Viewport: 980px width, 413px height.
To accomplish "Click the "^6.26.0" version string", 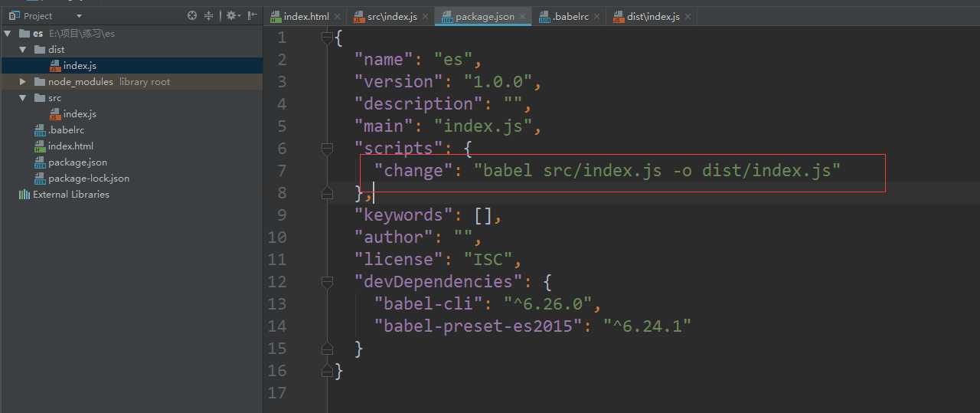I will (548, 303).
